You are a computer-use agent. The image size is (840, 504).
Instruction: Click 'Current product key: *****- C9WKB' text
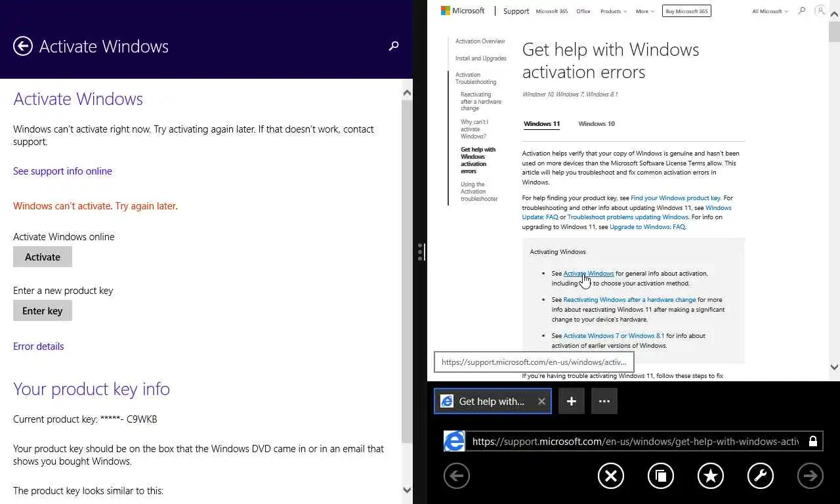point(85,419)
